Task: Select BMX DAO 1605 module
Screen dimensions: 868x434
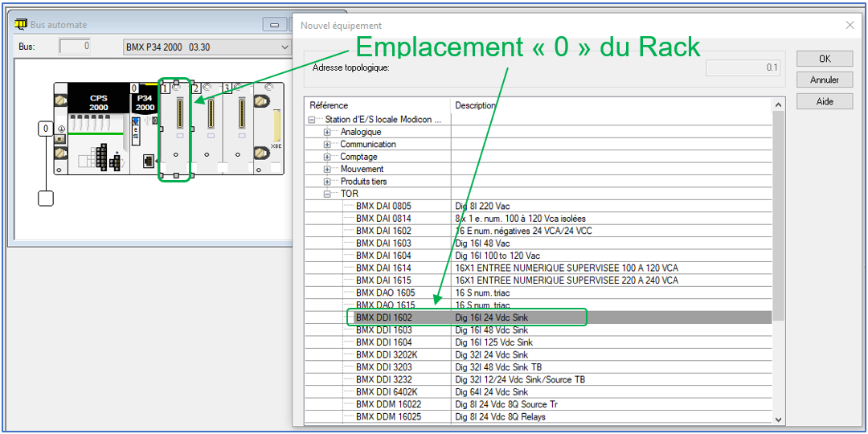Action: click(x=385, y=293)
